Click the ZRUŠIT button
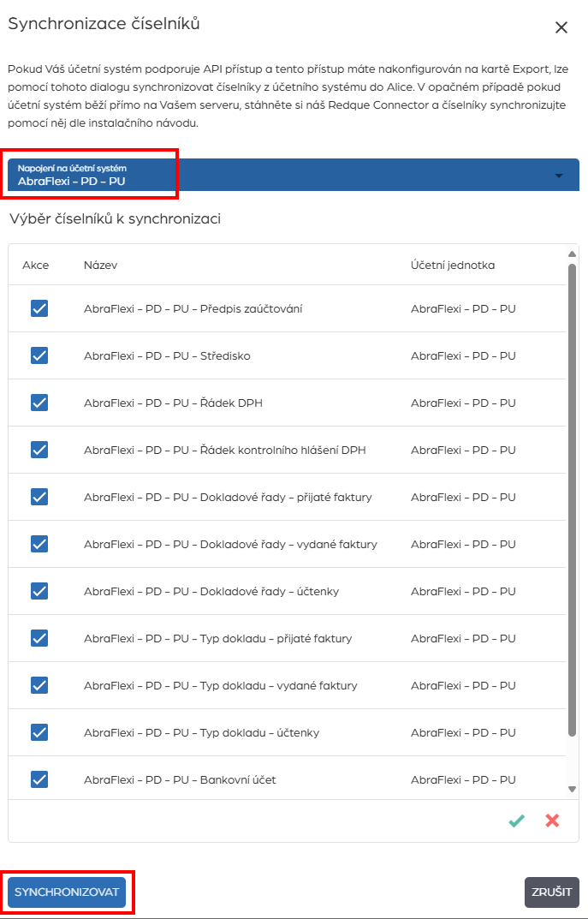588x919 pixels. click(x=551, y=892)
